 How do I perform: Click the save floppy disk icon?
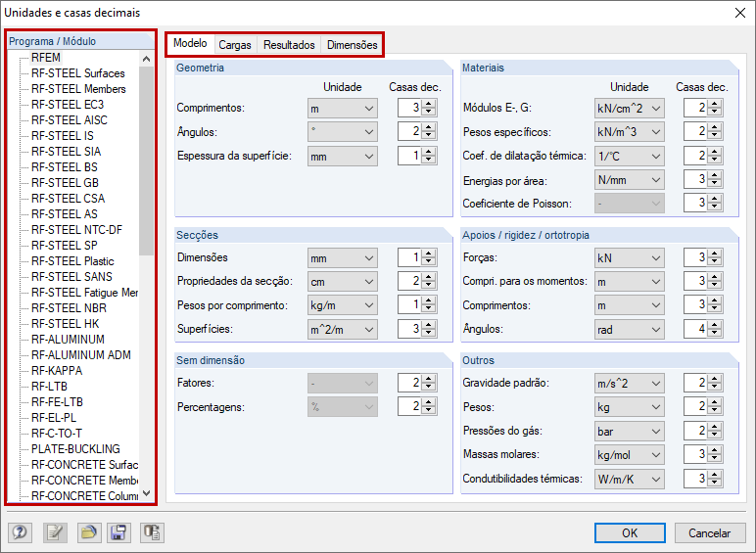click(118, 532)
